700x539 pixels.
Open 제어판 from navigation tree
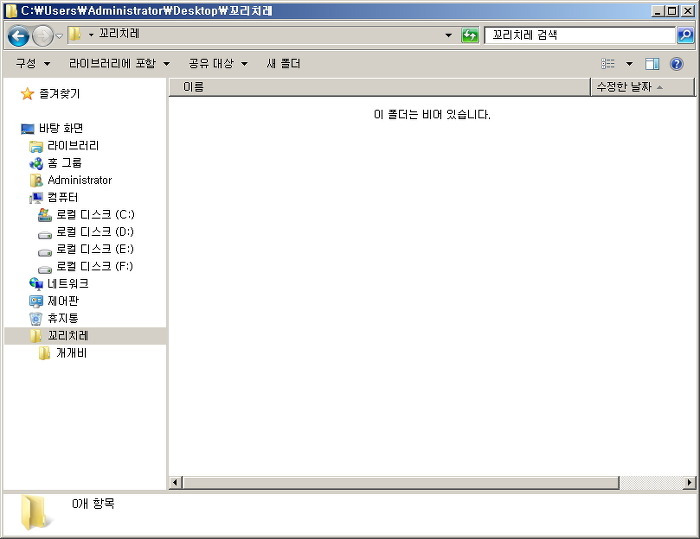tap(63, 301)
